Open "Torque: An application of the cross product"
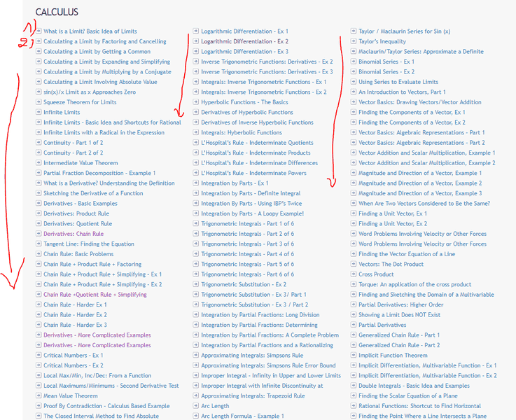 coord(415,284)
